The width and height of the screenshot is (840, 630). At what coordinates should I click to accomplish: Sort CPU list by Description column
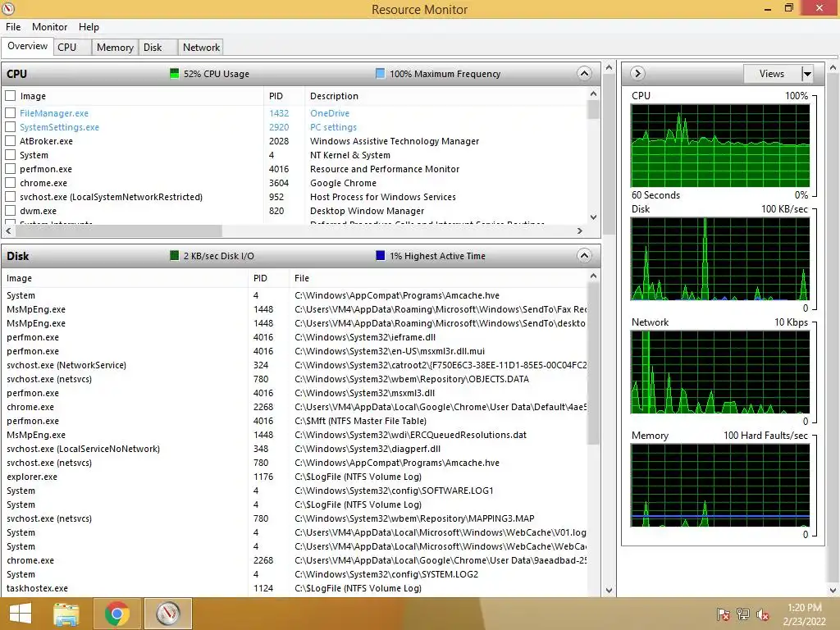(445, 96)
